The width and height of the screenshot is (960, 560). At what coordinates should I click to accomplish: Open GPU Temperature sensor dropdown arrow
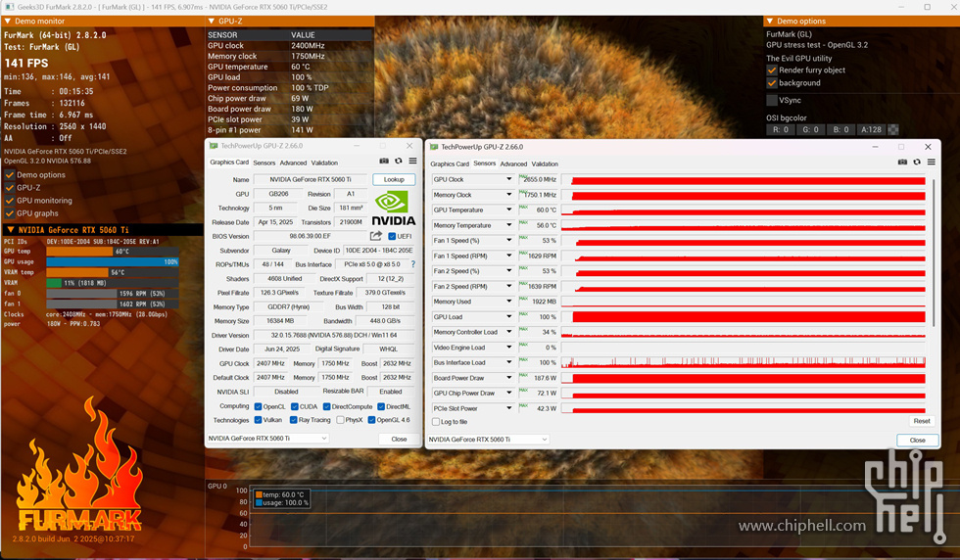coord(508,210)
